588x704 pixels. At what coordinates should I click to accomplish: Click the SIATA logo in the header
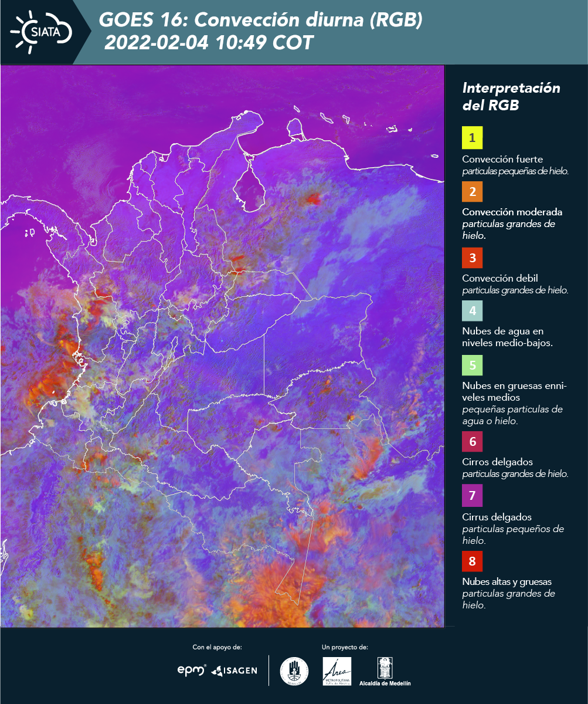click(x=41, y=32)
